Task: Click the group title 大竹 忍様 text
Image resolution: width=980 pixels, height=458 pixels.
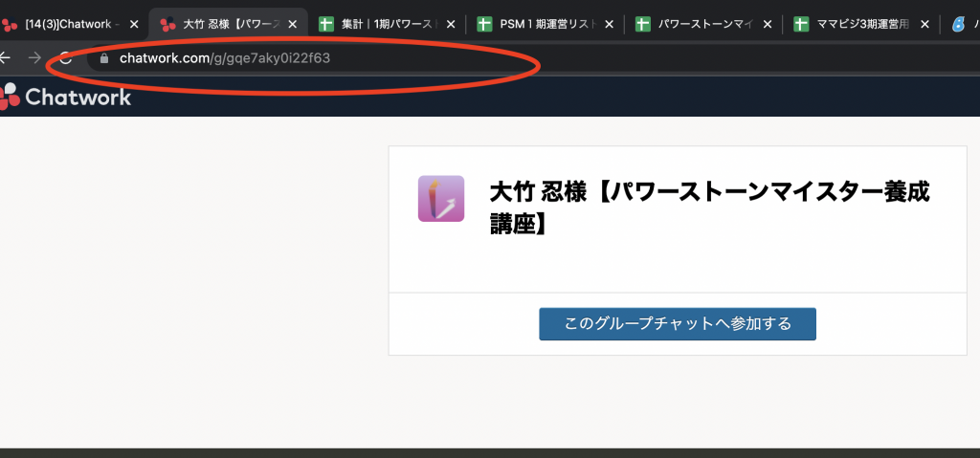Action: (709, 208)
